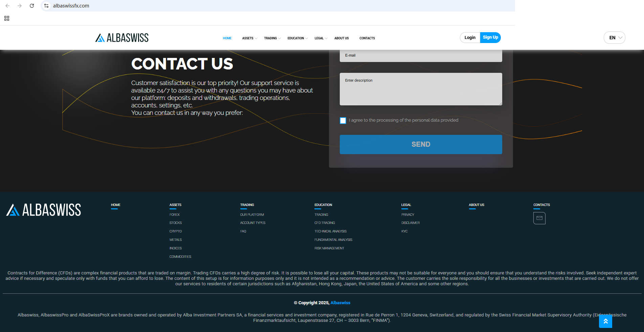644x332 pixels.
Task: Open the Forex link in the footer
Action: coord(175,215)
